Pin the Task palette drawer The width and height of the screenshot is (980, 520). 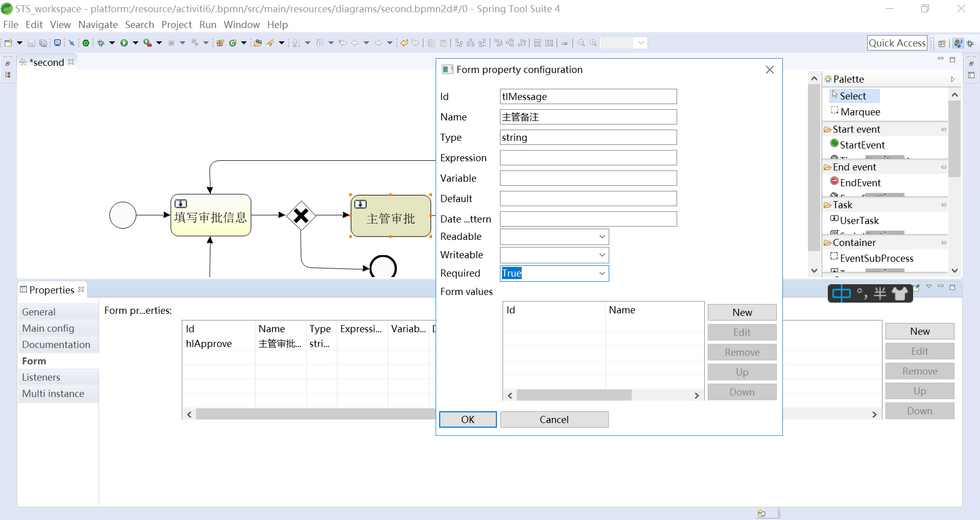click(944, 205)
